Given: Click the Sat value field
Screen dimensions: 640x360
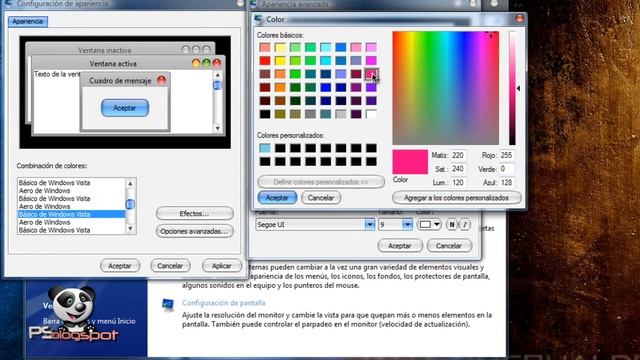Looking at the screenshot, I should (x=458, y=169).
